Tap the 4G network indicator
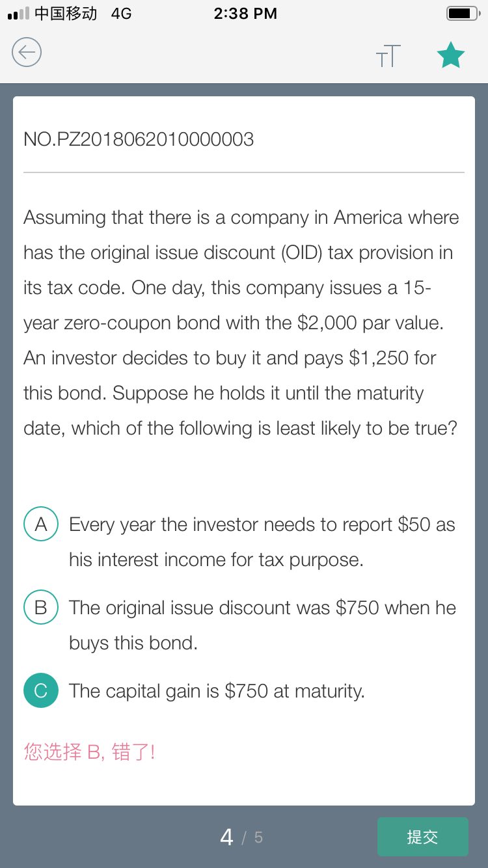Viewport: 488px width, 868px height. pos(121,13)
